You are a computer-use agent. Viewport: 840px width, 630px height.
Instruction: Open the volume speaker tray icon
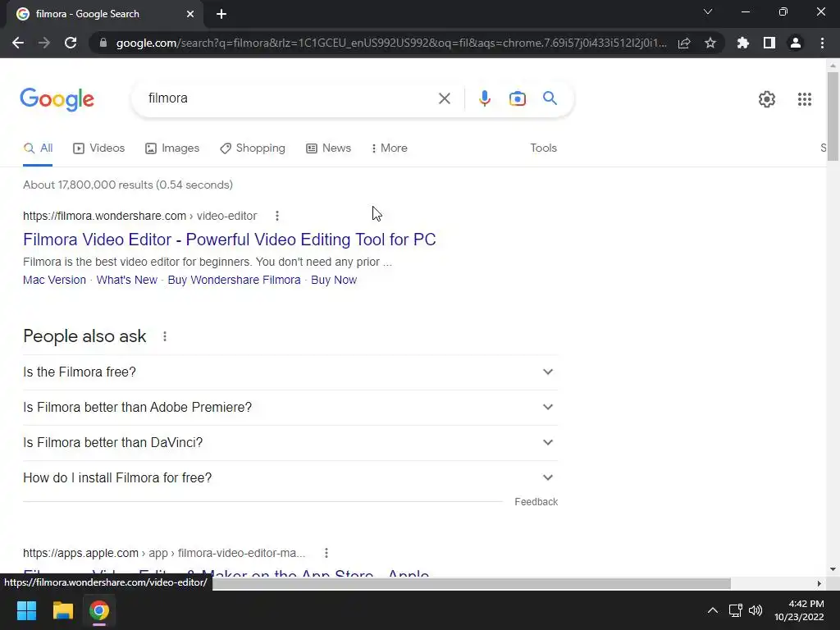click(756, 610)
